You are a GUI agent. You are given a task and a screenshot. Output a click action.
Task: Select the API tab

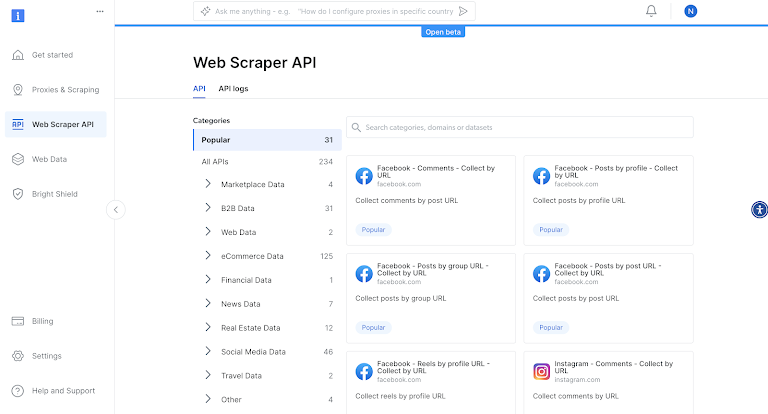pyautogui.click(x=199, y=89)
